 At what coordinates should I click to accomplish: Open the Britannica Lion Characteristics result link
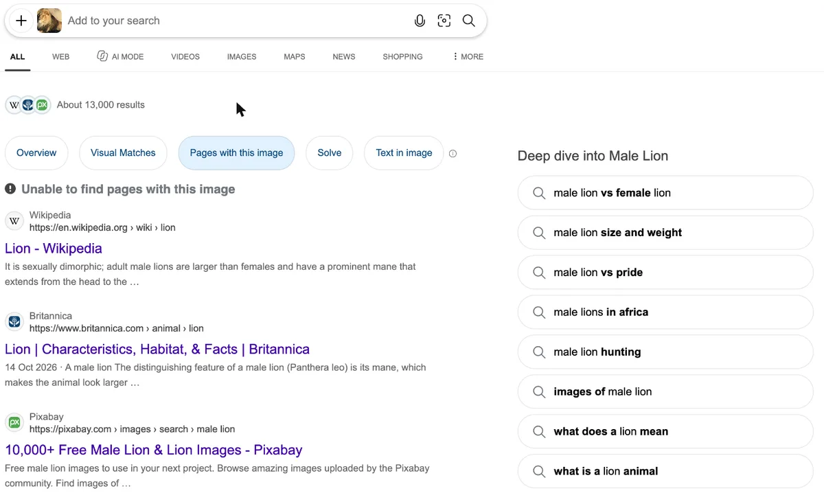(x=157, y=350)
